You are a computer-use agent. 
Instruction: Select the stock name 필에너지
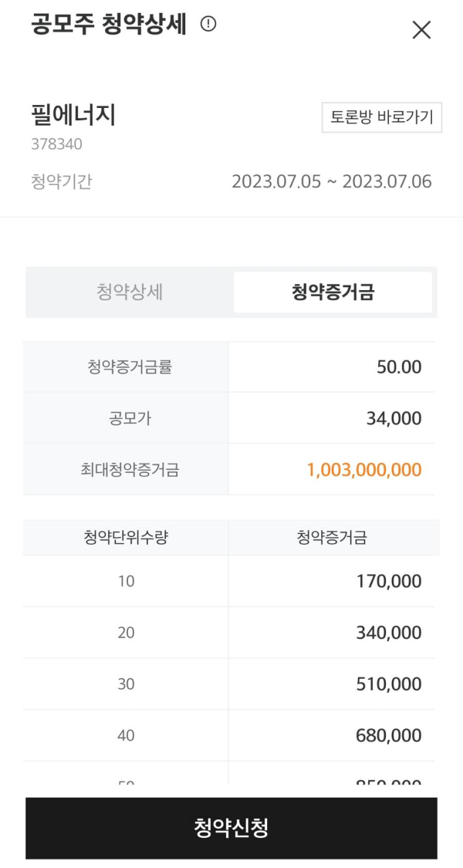tap(56, 113)
